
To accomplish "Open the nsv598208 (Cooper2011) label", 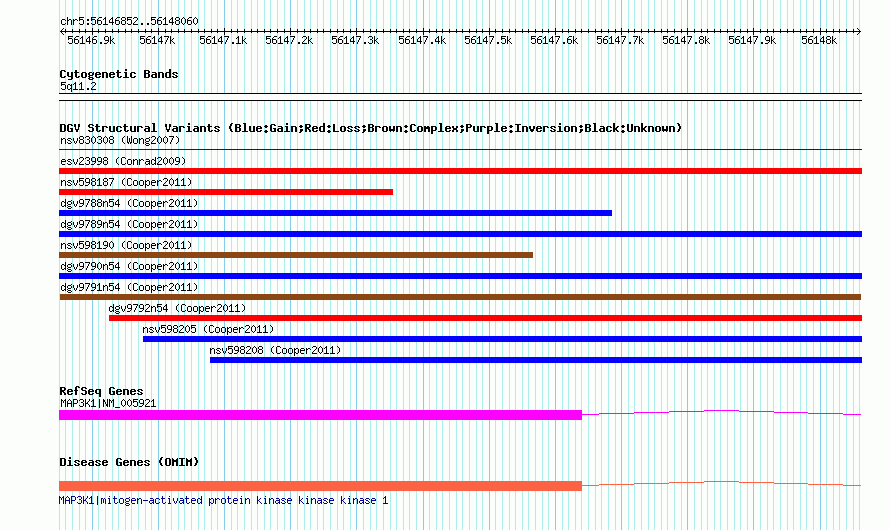I will (275, 350).
